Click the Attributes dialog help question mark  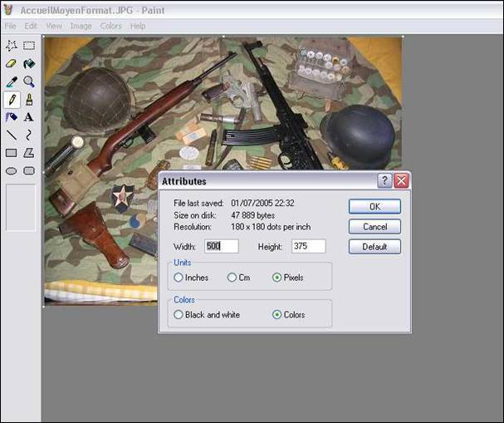tap(384, 181)
